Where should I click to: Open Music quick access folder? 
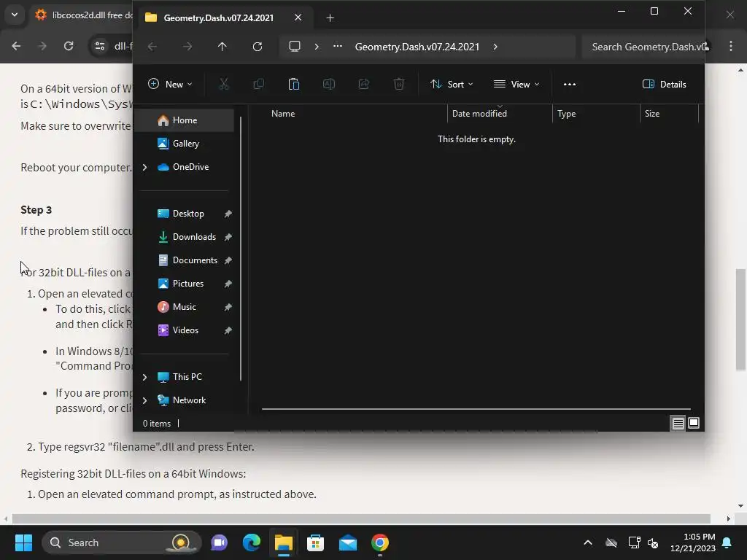coord(186,307)
